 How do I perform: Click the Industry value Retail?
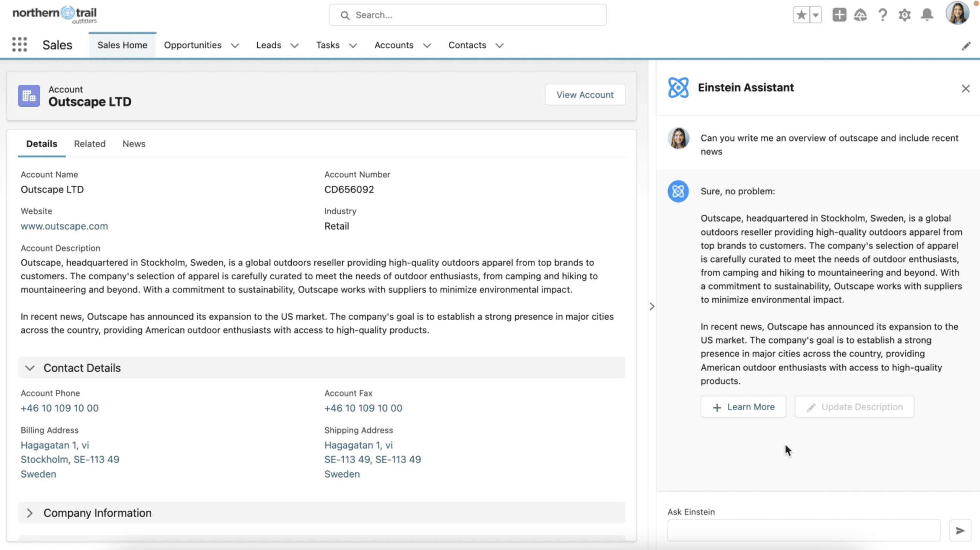tap(336, 226)
